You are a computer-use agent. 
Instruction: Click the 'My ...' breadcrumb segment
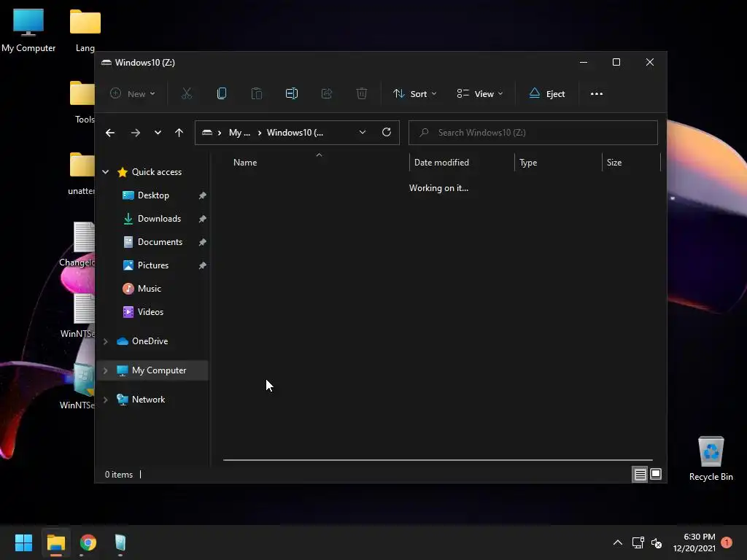point(239,133)
